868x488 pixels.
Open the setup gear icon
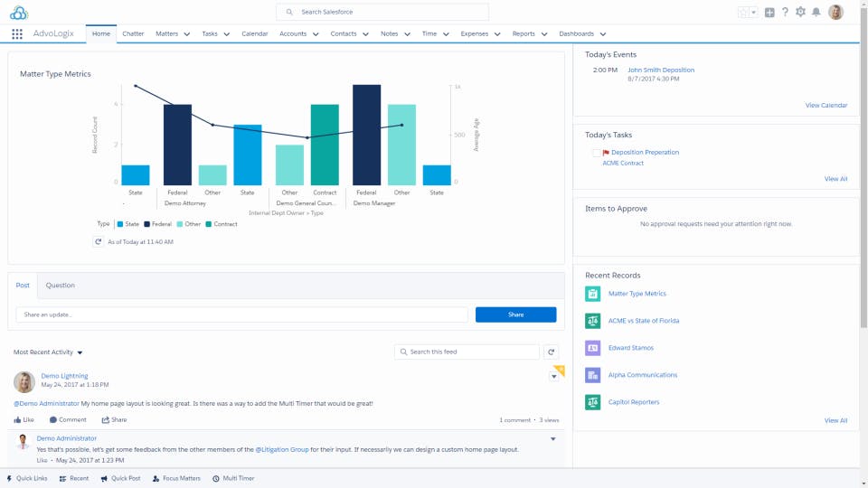(800, 12)
